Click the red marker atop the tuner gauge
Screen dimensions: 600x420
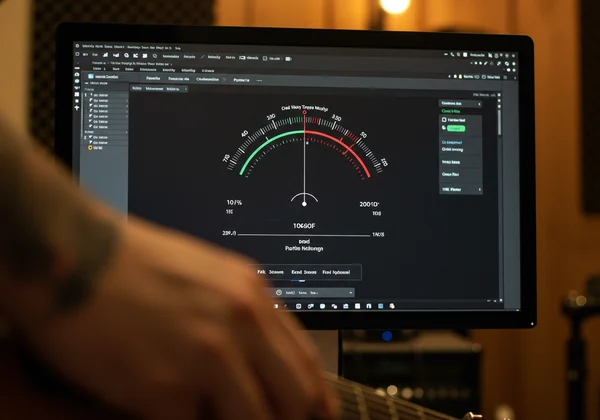305,110
